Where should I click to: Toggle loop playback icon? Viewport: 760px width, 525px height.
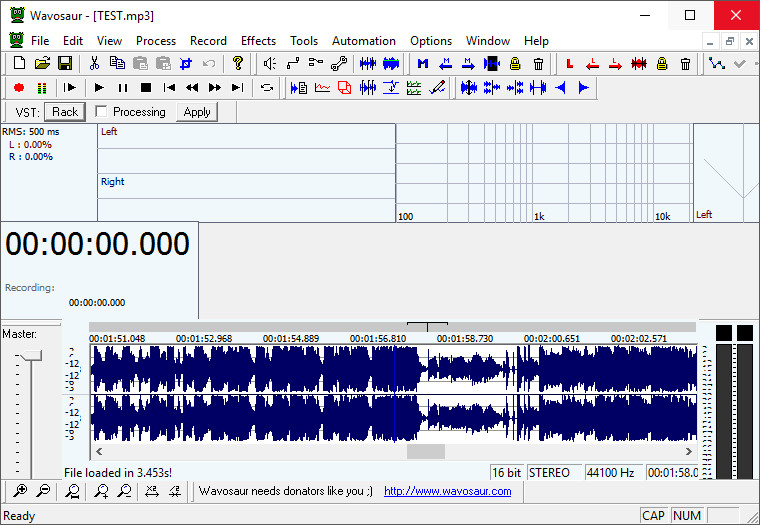[x=267, y=88]
